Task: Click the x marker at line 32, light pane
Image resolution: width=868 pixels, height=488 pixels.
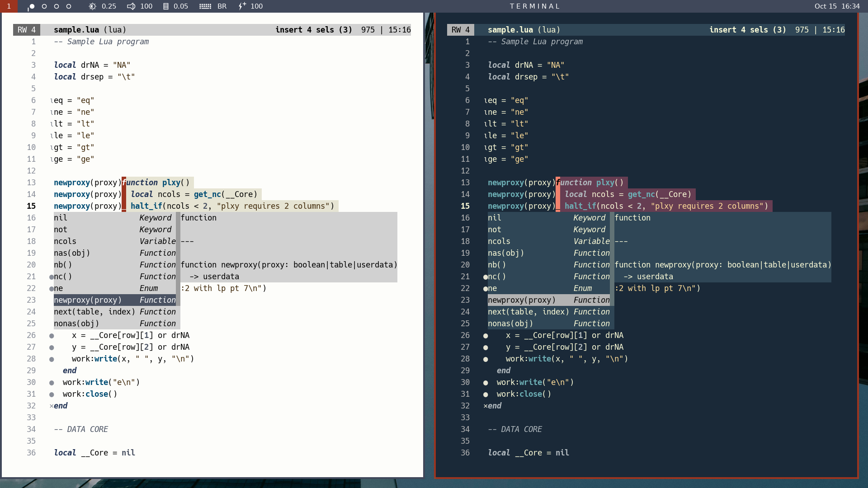Action: click(52, 406)
